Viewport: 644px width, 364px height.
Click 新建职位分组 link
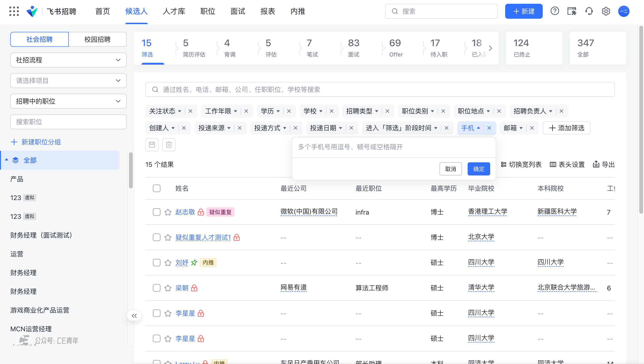36,142
